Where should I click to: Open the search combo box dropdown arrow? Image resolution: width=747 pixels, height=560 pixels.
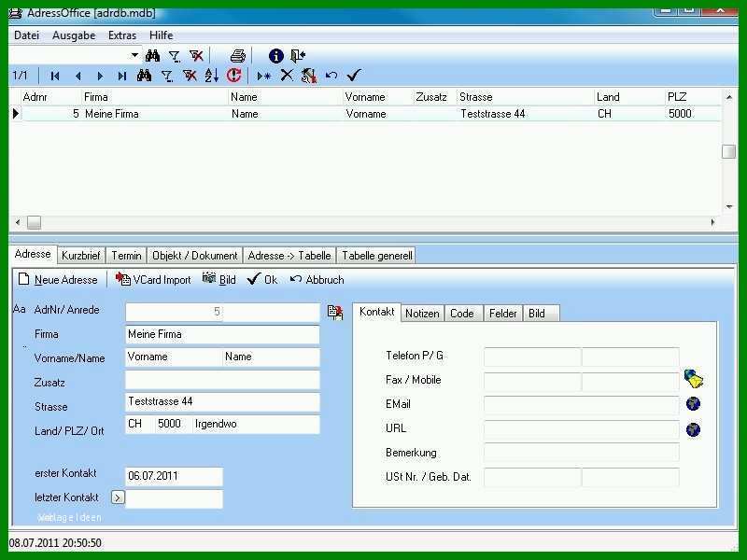tap(134, 55)
